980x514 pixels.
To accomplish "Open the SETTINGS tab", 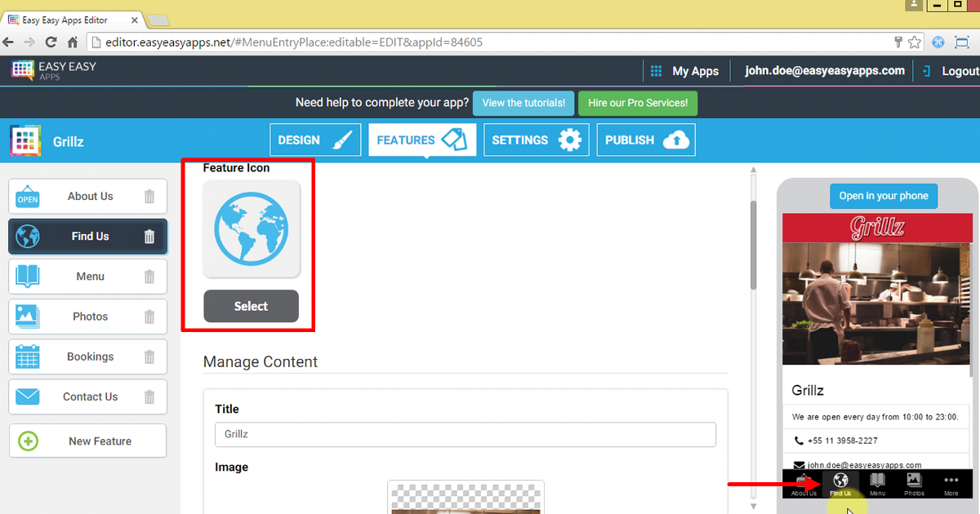I will point(536,139).
